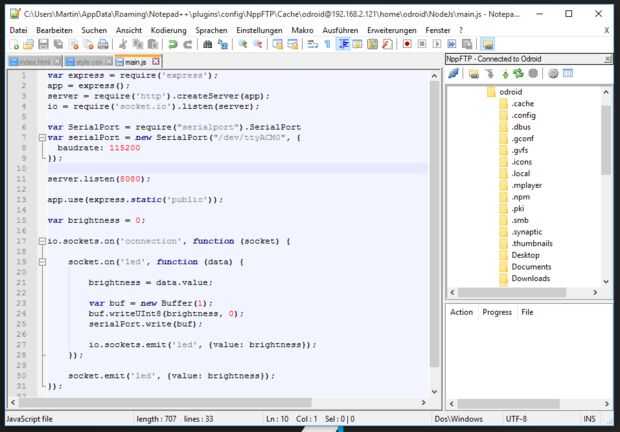
Task: Collapse the serialPort code block at line 7
Action: pos(41,138)
